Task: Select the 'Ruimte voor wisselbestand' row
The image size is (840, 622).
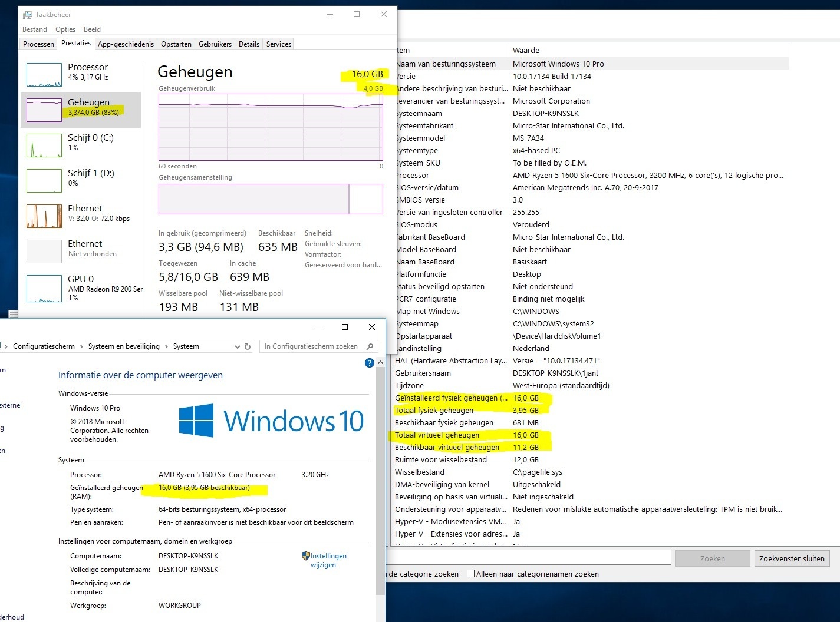Action: pos(591,459)
